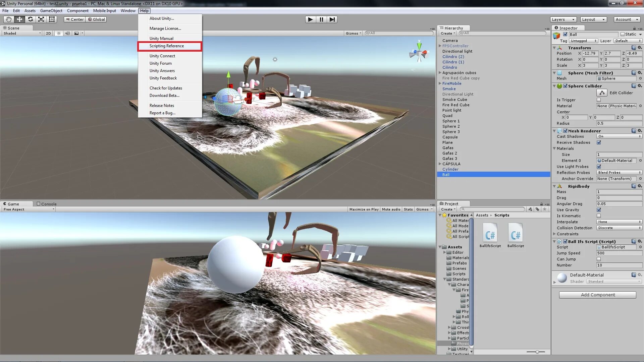Image resolution: width=644 pixels, height=362 pixels.
Task: Click Scripting Reference menu entry
Action: [167, 46]
